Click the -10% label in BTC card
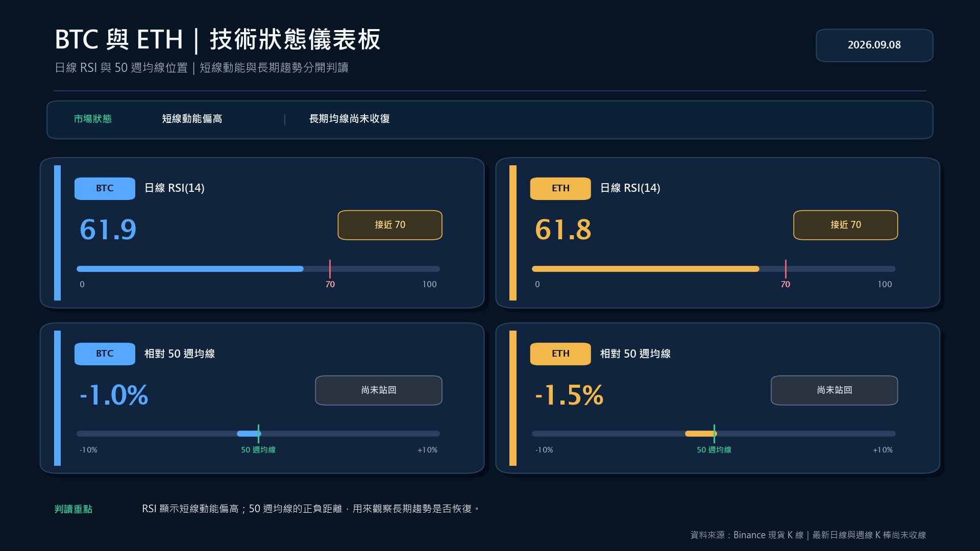 88,450
